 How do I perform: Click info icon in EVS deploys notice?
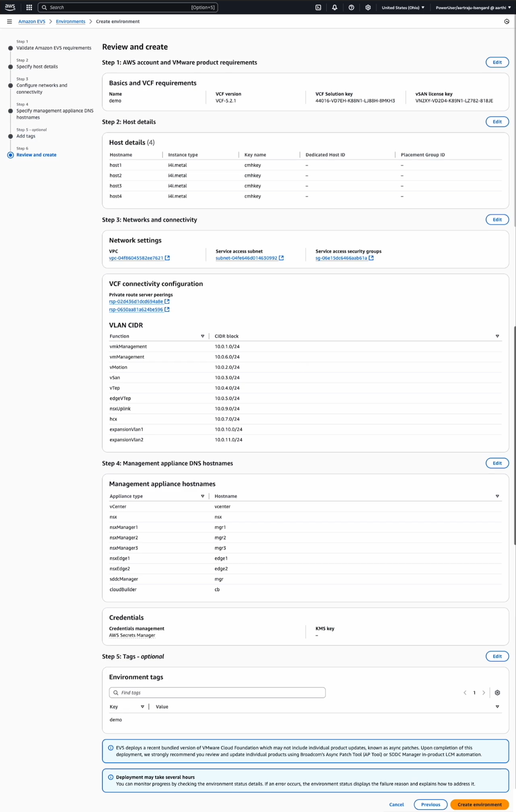point(111,748)
